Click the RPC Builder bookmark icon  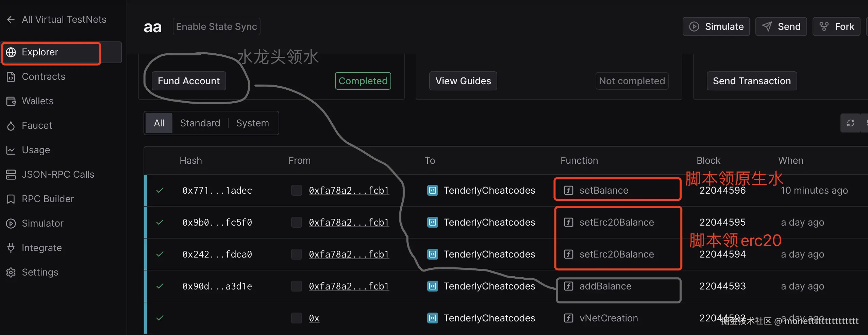(x=11, y=199)
